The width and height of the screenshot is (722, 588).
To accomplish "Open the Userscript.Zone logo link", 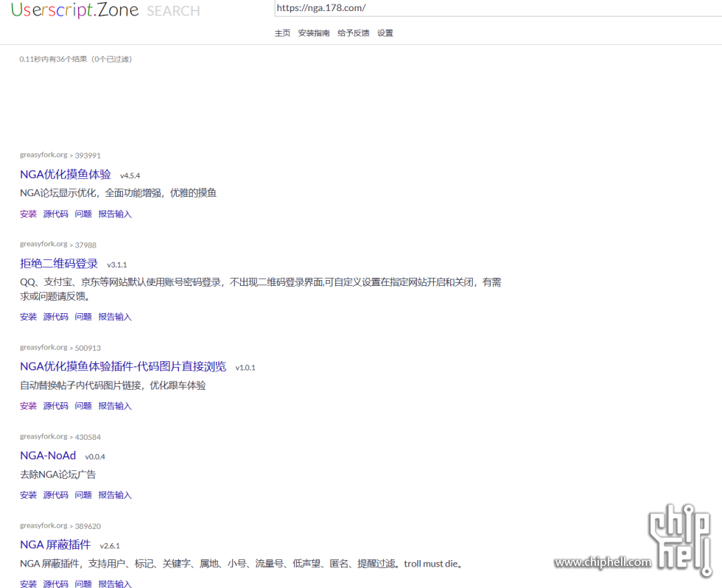I will point(74,10).
